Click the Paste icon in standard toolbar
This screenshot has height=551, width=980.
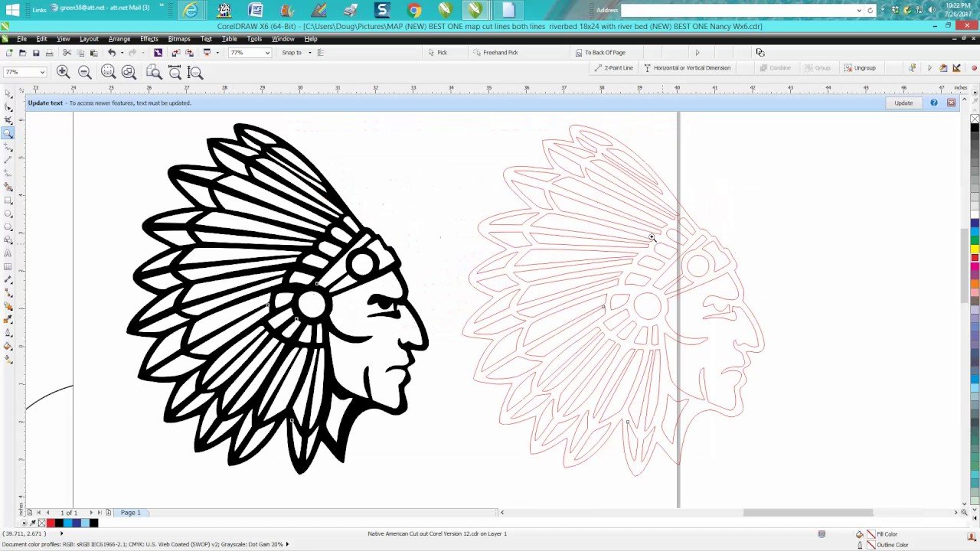pyautogui.click(x=94, y=53)
